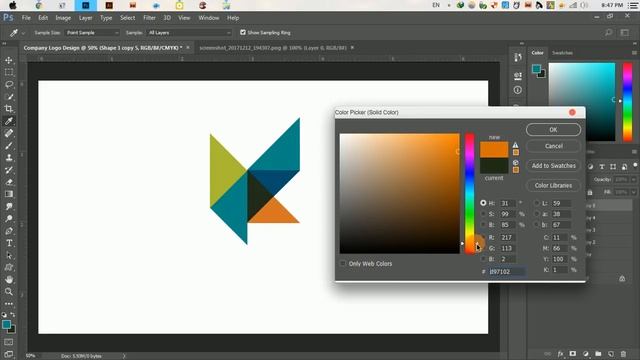This screenshot has width=640, height=360.
Task: Select the Healing Brush tool
Action: (x=9, y=133)
